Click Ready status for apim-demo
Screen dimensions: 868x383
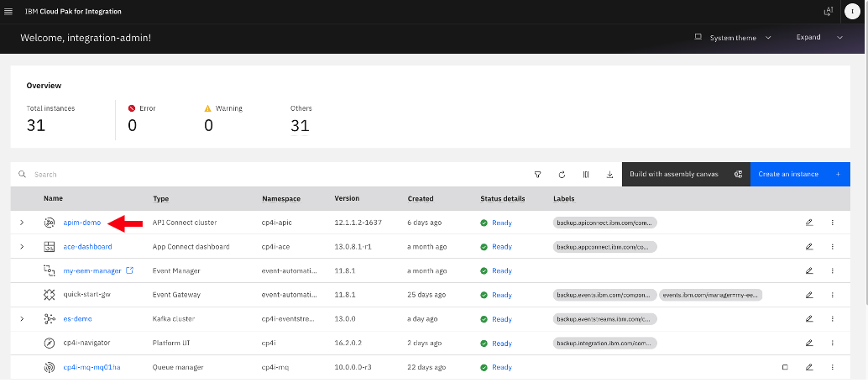pos(501,223)
